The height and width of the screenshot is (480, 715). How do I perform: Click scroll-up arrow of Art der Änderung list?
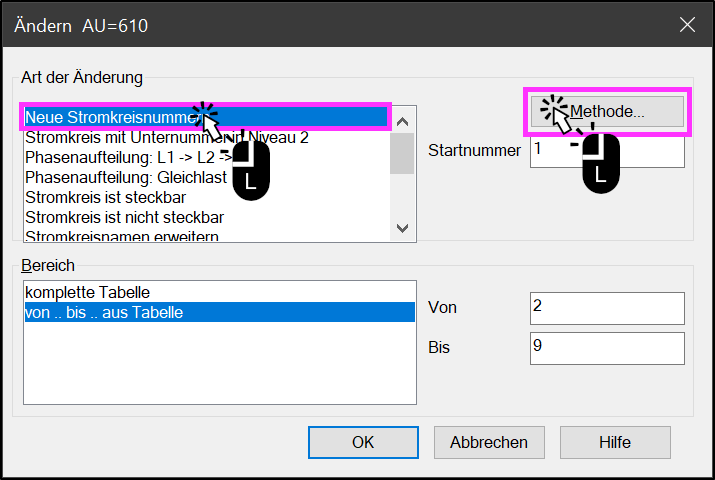click(403, 121)
